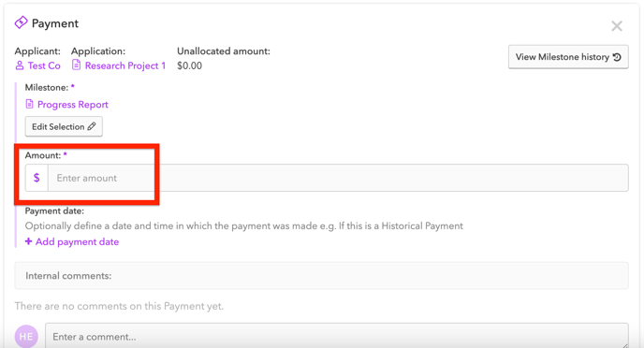
Task: Click the Internal comments section header
Action: (322, 276)
